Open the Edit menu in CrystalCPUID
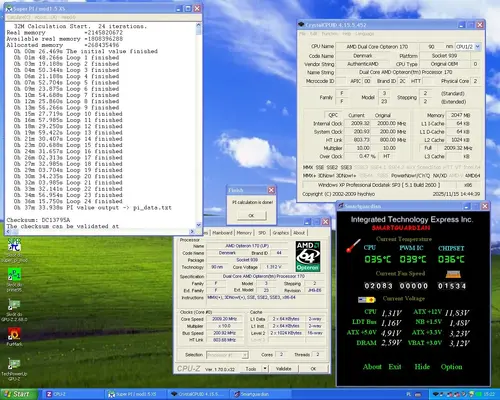 tap(314, 34)
